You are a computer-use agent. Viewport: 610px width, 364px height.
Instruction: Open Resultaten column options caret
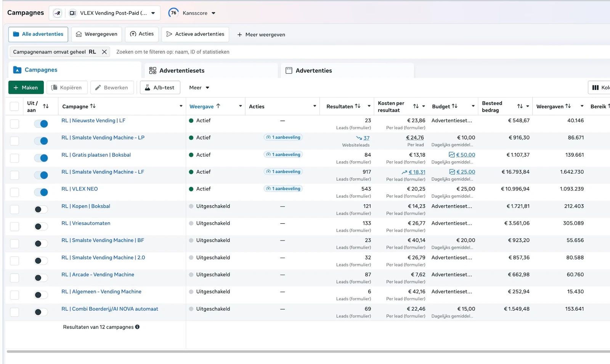pyautogui.click(x=369, y=106)
